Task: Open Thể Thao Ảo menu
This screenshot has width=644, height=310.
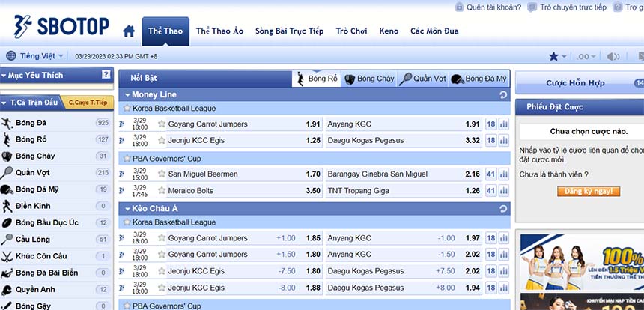Action: pyautogui.click(x=219, y=31)
